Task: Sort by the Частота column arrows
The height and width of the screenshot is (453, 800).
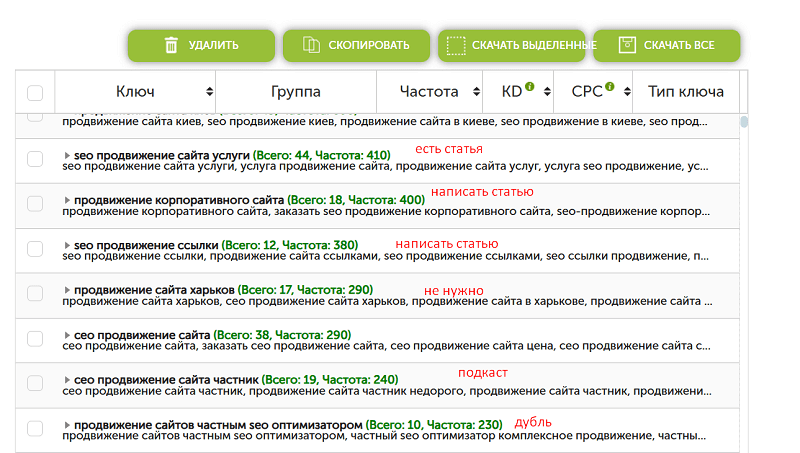Action: tap(476, 92)
